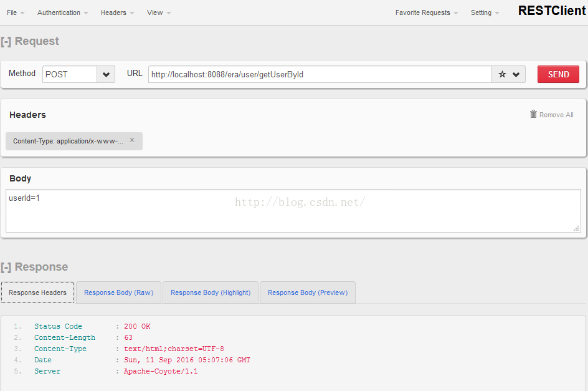The image size is (588, 391).
Task: Click the POST method field
Action: click(x=70, y=74)
